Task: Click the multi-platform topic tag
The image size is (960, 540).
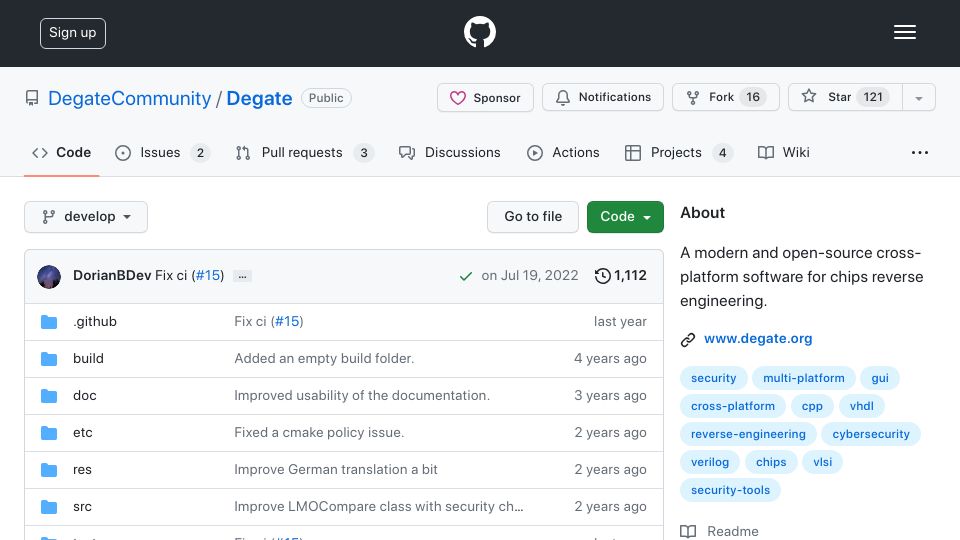Action: tap(803, 378)
